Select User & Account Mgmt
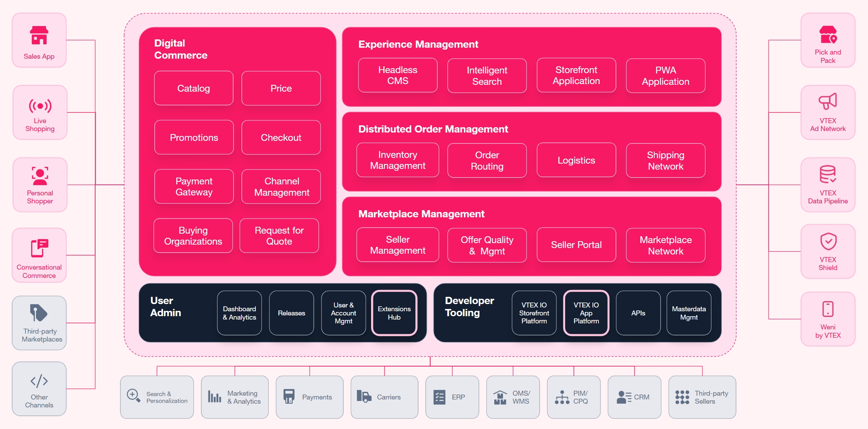 (343, 313)
